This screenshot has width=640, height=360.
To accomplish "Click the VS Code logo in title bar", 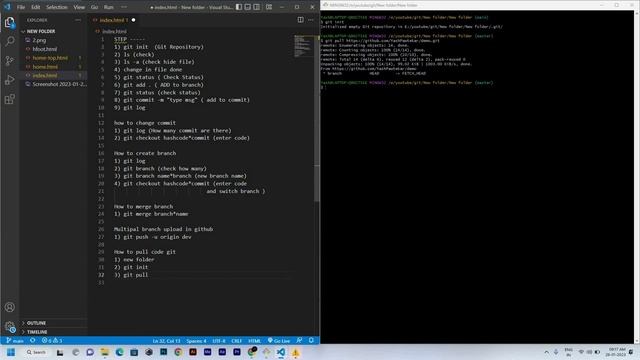I will tap(7, 7).
